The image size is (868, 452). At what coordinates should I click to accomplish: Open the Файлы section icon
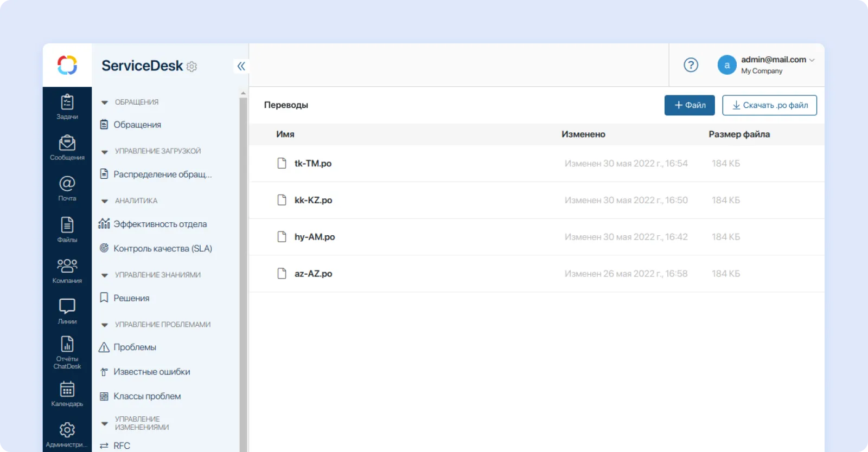pyautogui.click(x=67, y=229)
